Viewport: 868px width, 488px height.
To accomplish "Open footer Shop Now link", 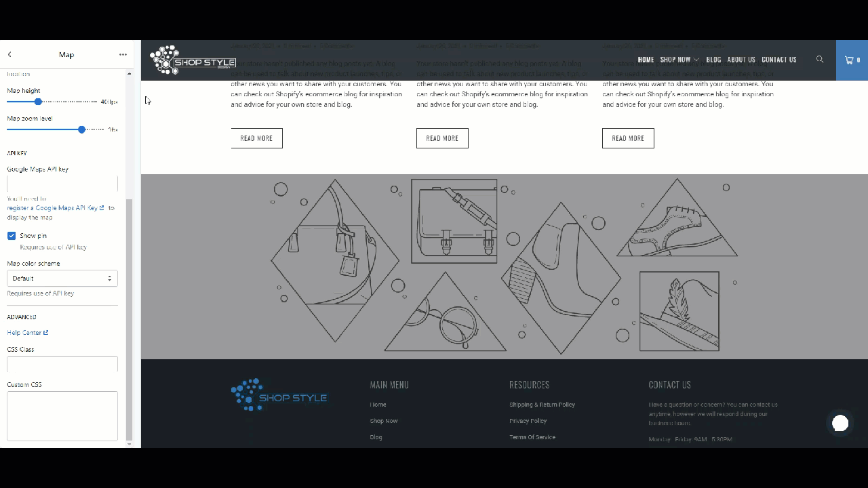I will click(x=384, y=421).
